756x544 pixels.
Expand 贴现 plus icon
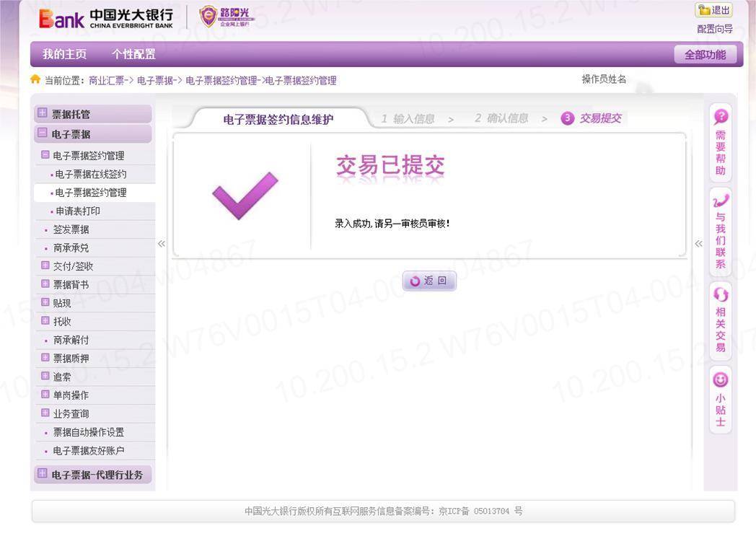coord(45,302)
